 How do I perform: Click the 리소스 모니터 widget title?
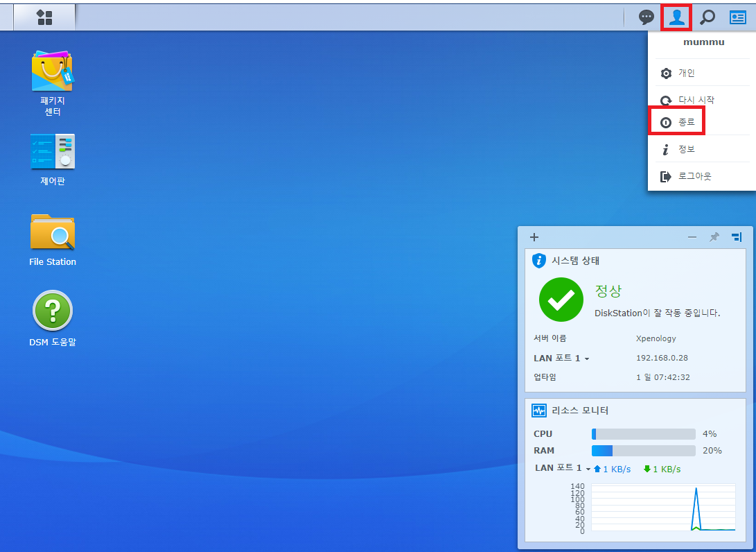pyautogui.click(x=580, y=411)
